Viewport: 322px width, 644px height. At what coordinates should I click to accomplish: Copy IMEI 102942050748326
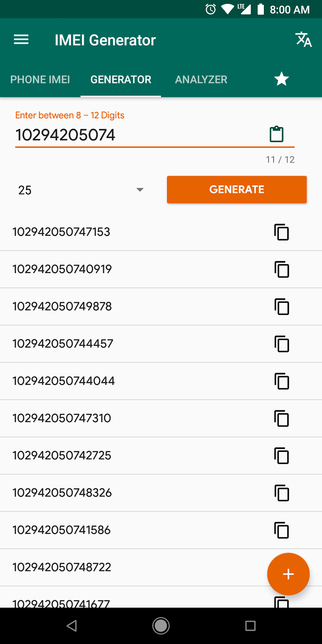click(x=281, y=493)
